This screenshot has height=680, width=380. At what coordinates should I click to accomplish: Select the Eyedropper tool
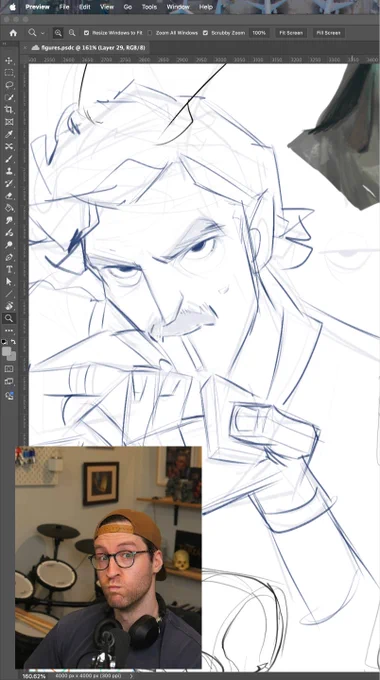pyautogui.click(x=9, y=134)
